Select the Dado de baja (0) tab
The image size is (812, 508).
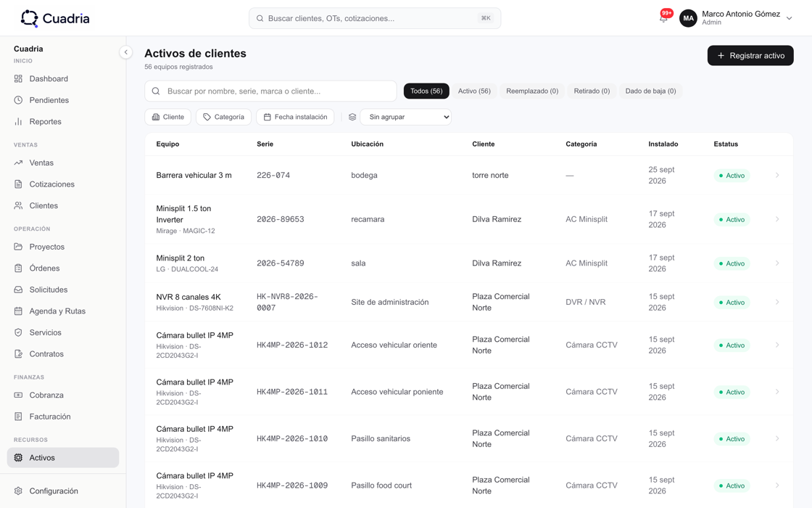650,91
